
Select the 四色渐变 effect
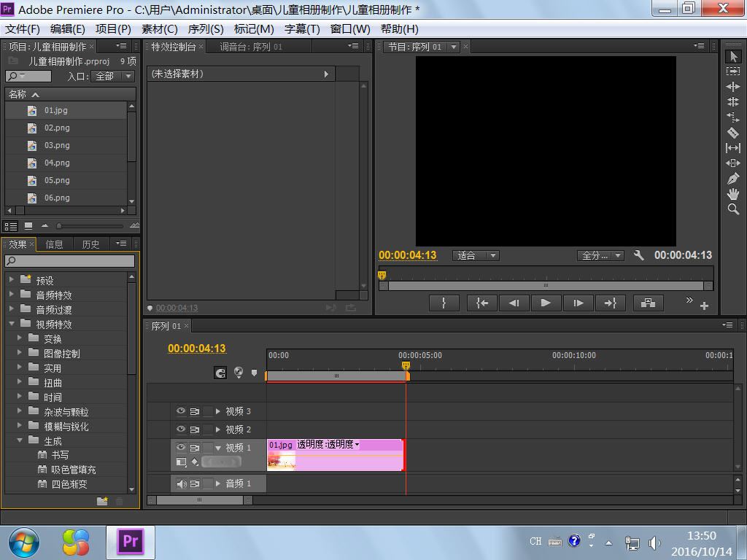click(x=69, y=484)
